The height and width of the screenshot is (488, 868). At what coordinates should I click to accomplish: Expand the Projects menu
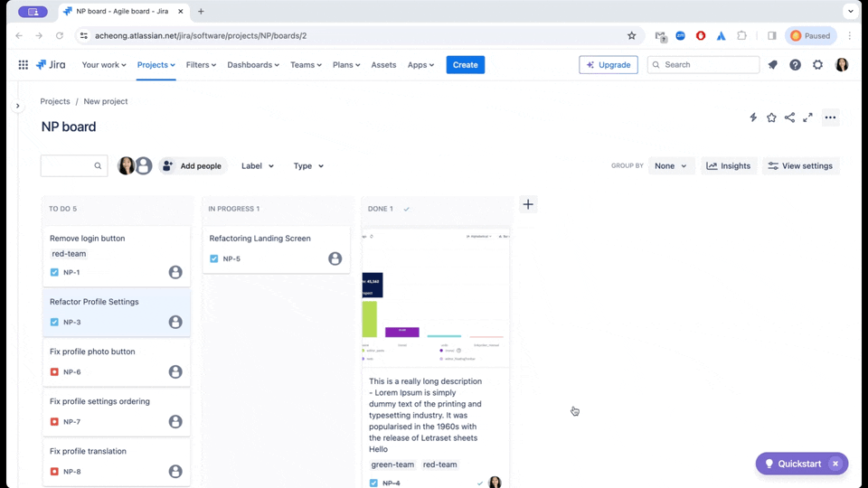pyautogui.click(x=156, y=65)
